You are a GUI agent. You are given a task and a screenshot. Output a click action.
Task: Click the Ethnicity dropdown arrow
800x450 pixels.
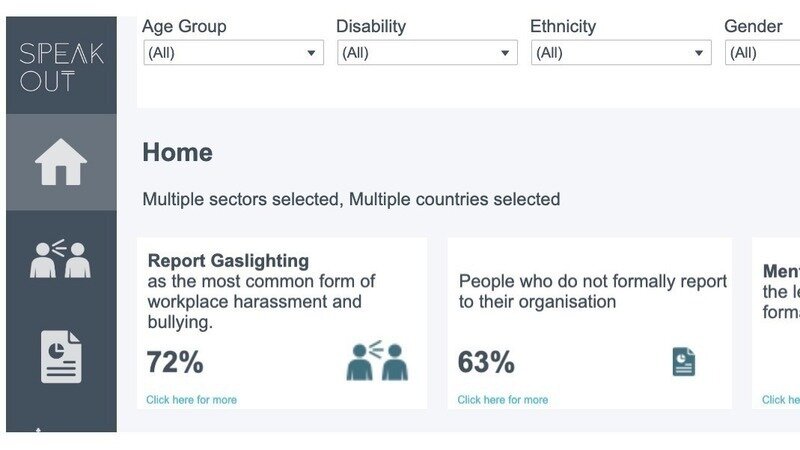tap(698, 53)
